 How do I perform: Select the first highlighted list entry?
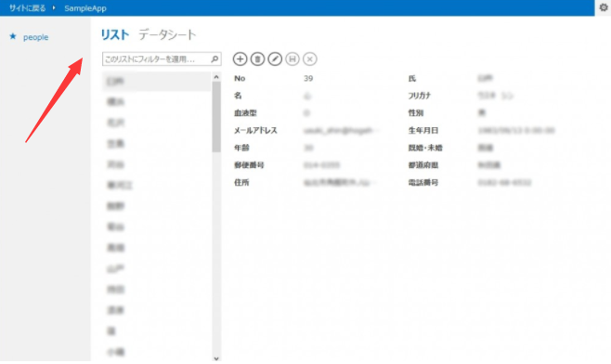[x=157, y=82]
